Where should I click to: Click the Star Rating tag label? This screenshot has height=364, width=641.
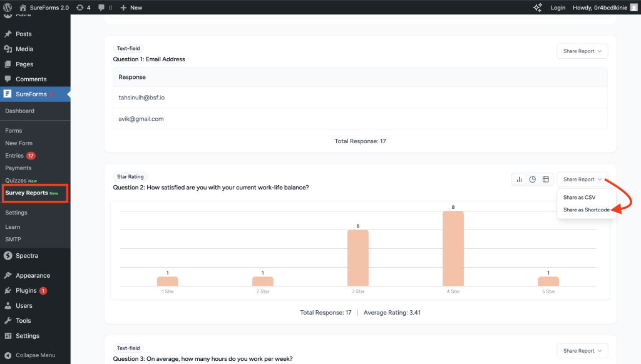tap(130, 177)
